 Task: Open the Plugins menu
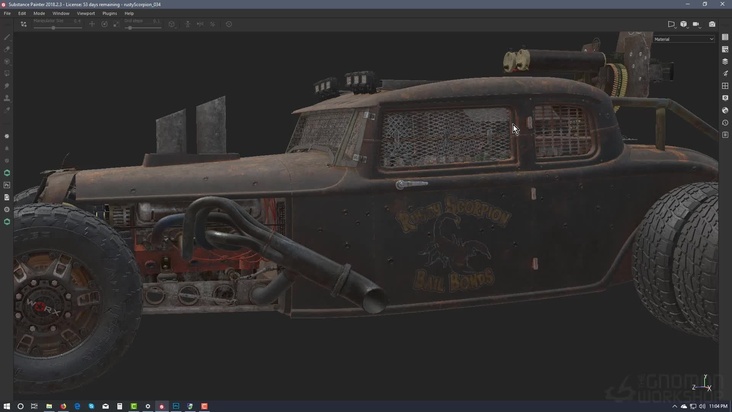point(110,14)
